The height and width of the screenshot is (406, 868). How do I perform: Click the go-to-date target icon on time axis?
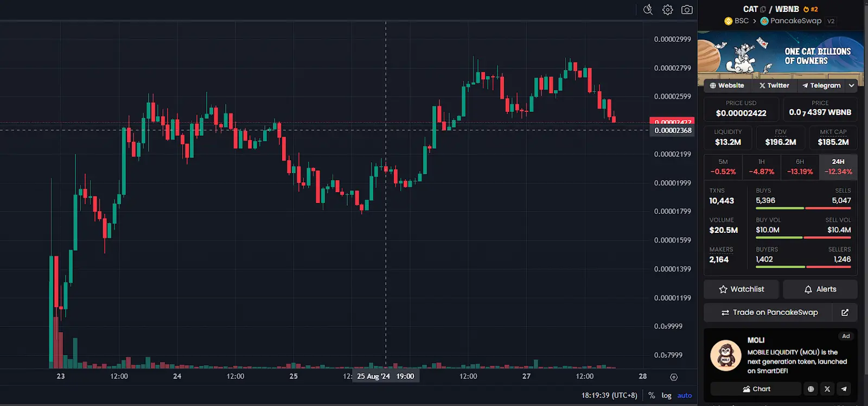(x=674, y=377)
